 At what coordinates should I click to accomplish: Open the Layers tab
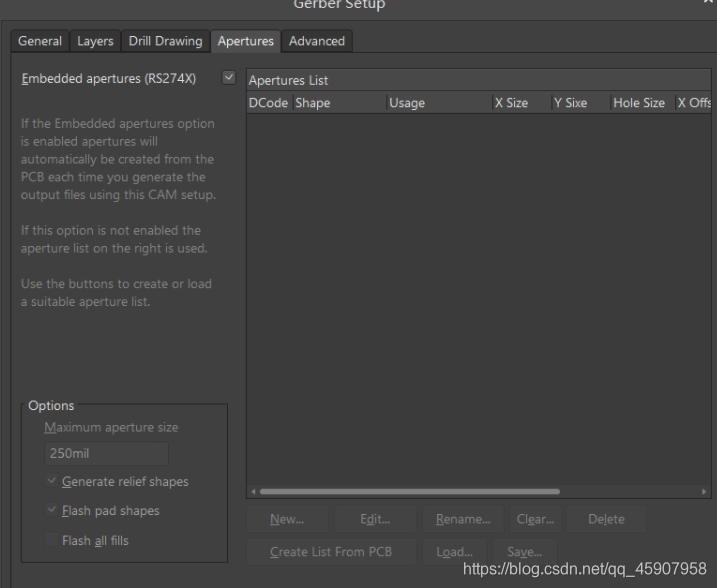pos(95,41)
